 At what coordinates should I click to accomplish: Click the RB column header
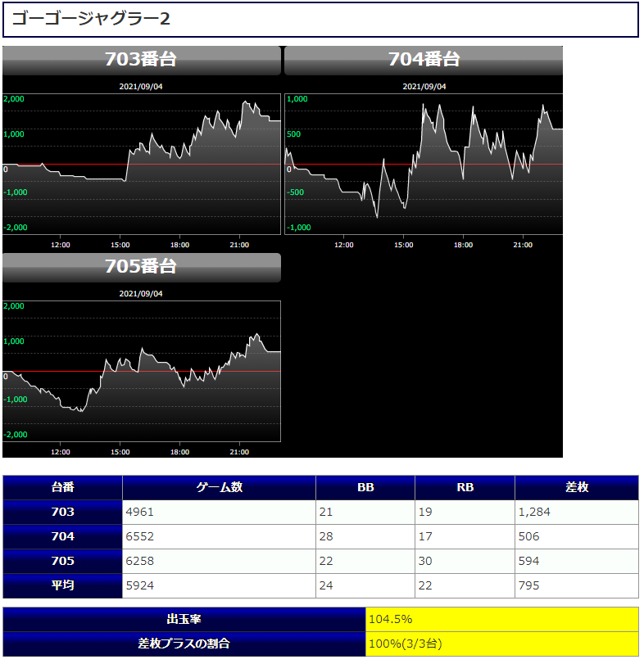tap(465, 487)
